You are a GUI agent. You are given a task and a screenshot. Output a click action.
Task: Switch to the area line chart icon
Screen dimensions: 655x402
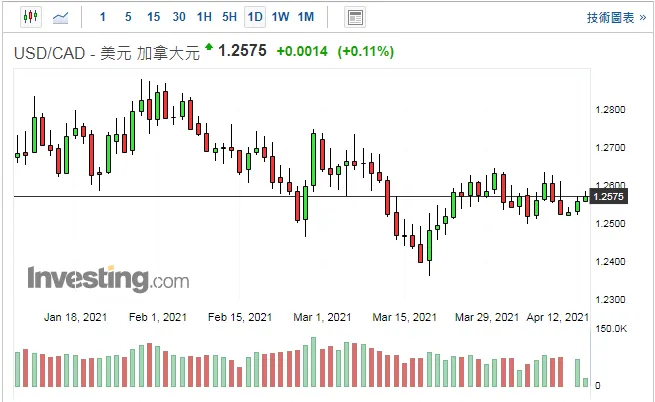[x=61, y=18]
